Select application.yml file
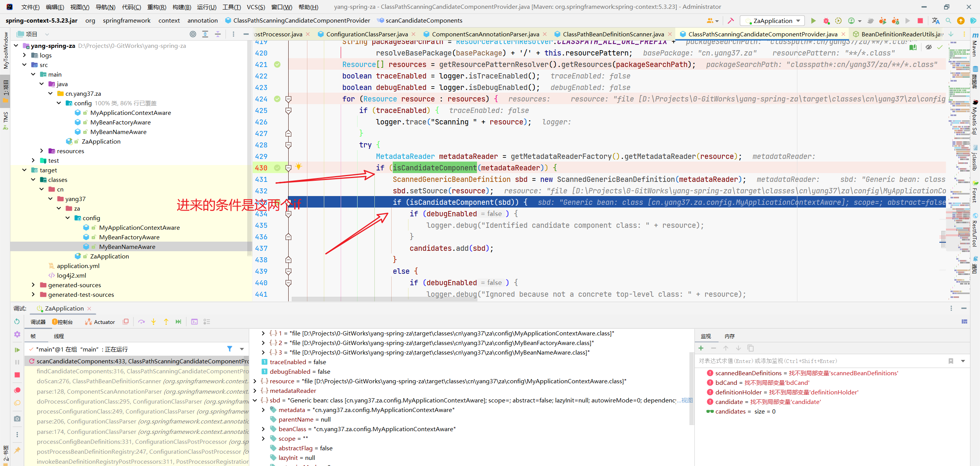This screenshot has width=980, height=466. point(78,266)
